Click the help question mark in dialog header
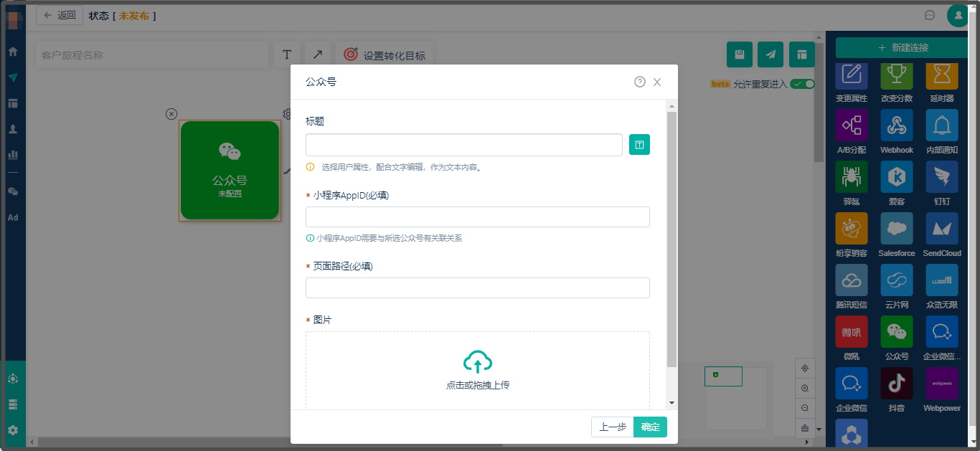 coord(640,82)
